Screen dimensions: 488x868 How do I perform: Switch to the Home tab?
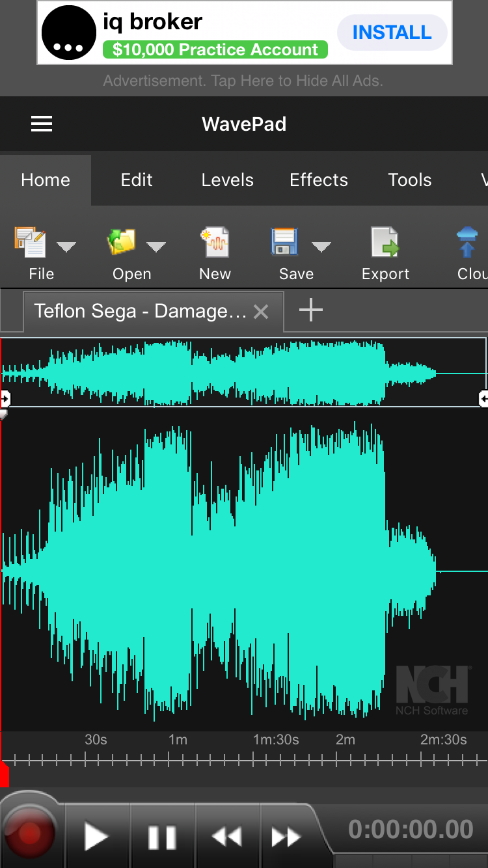point(46,180)
